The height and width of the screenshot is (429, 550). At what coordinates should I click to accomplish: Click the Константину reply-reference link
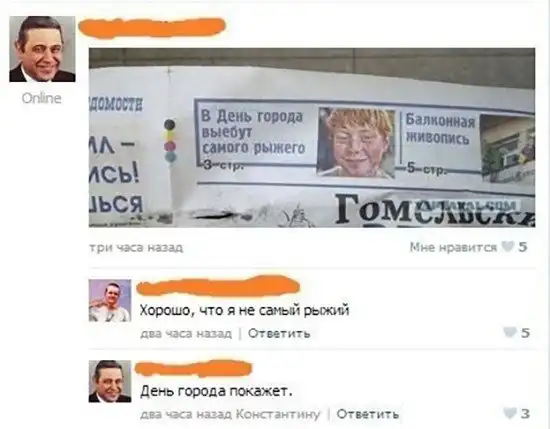(278, 414)
